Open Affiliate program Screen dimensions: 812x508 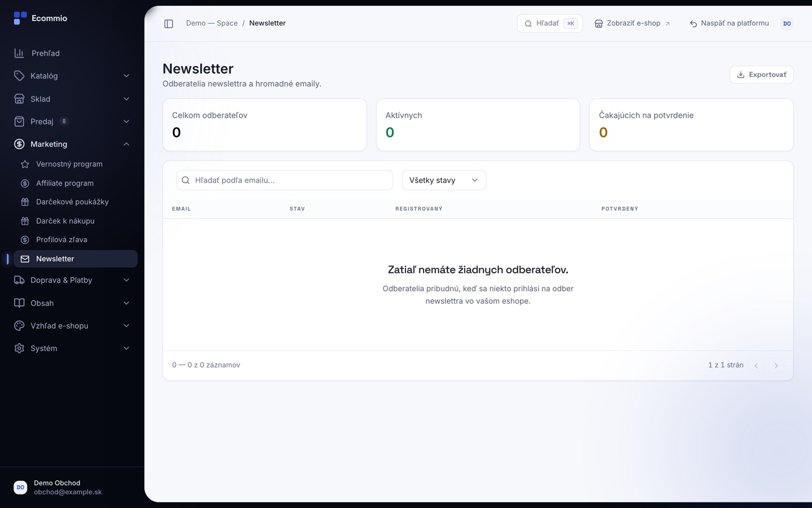[76, 183]
